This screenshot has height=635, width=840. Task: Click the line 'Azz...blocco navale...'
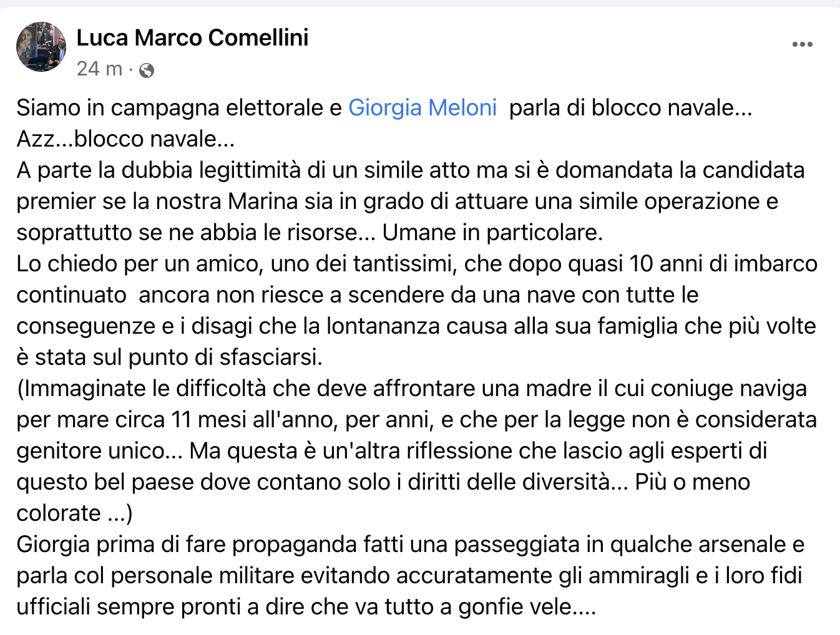tap(125, 139)
